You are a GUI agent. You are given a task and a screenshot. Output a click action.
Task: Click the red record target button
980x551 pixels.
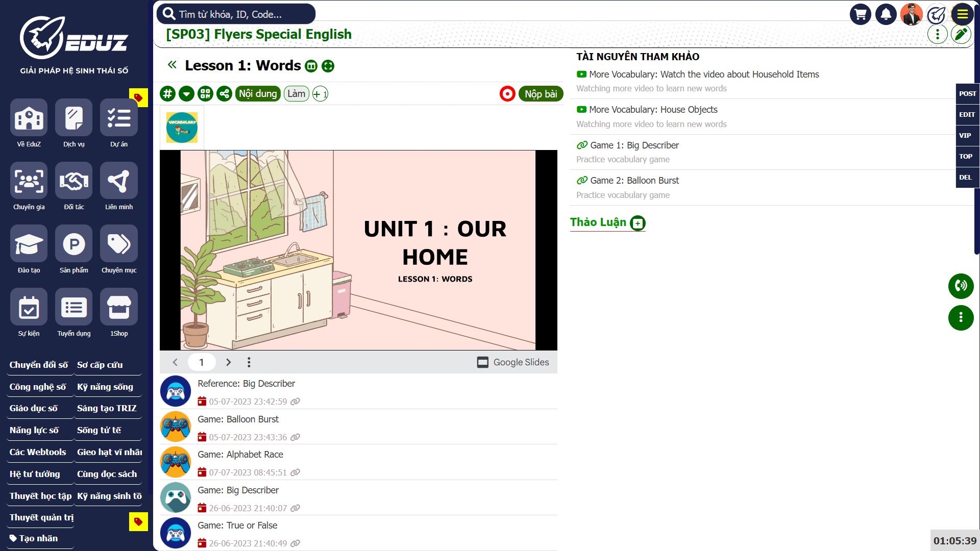pyautogui.click(x=507, y=94)
